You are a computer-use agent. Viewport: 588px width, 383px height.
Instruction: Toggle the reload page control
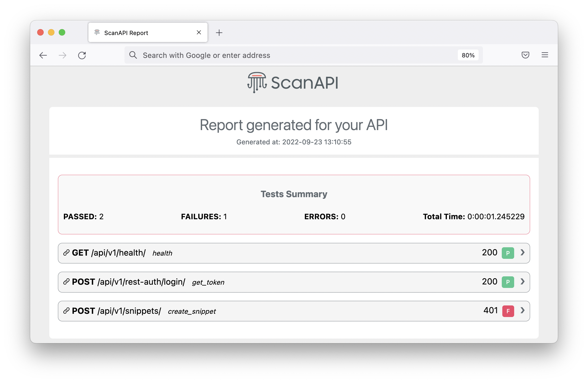(x=82, y=55)
